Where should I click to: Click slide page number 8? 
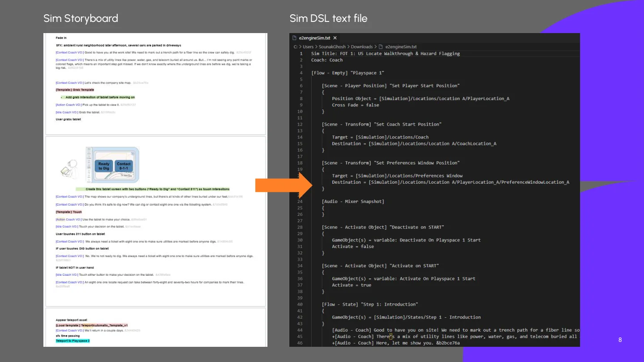coord(620,340)
